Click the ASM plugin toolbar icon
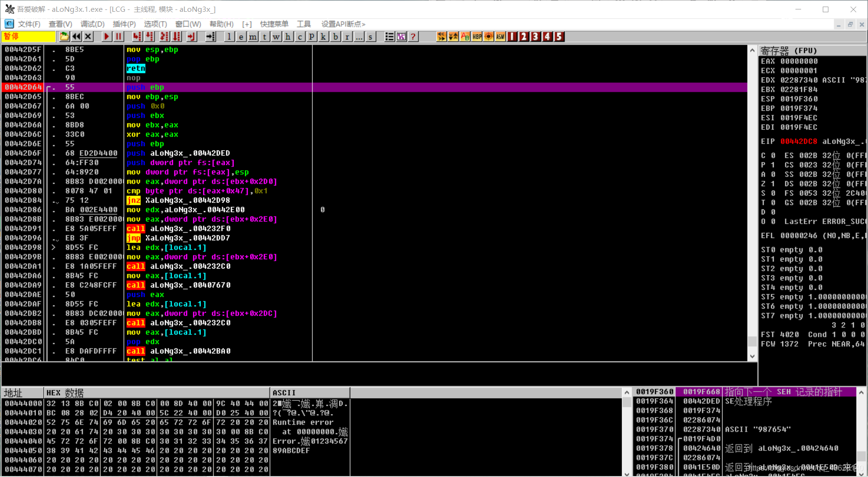868x477 pixels. [500, 37]
